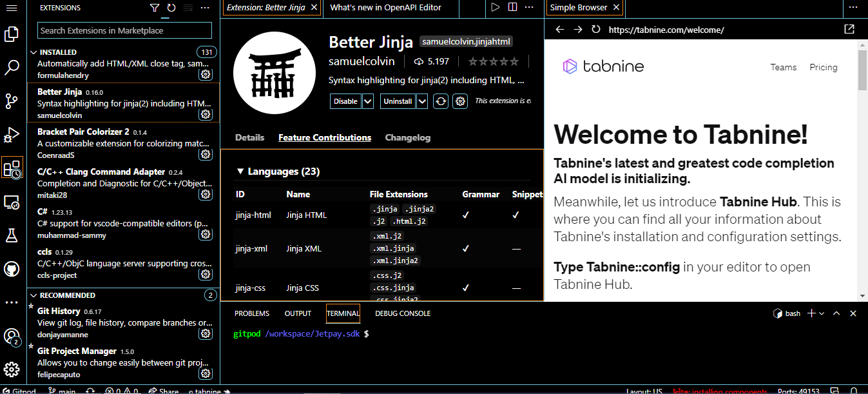The width and height of the screenshot is (868, 394).
Task: Open the GitHub view in activity bar
Action: (12, 269)
